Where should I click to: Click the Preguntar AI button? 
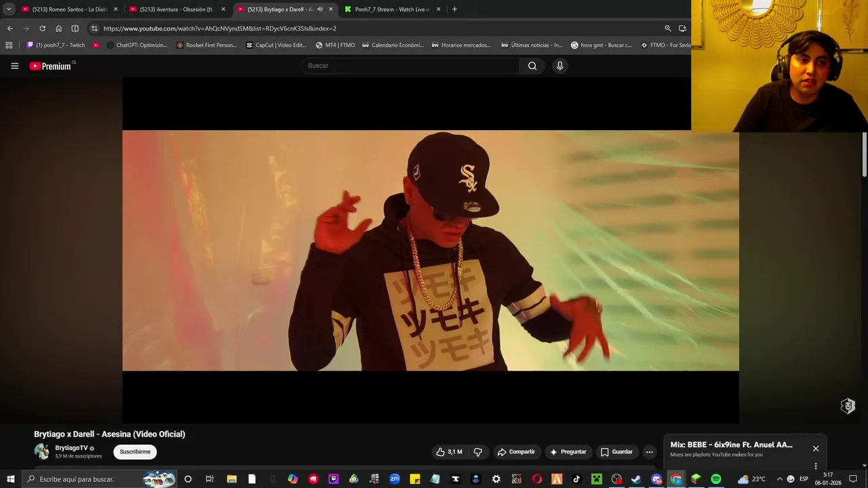[568, 452]
